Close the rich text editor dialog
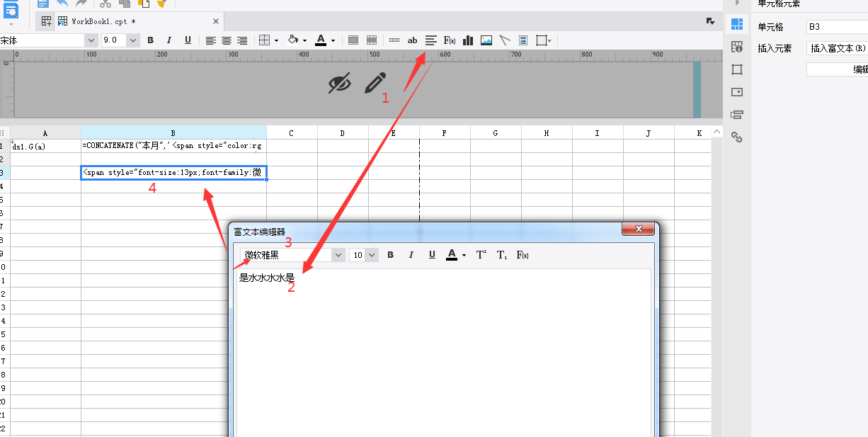Viewport: 868px width, 437px height. point(637,229)
